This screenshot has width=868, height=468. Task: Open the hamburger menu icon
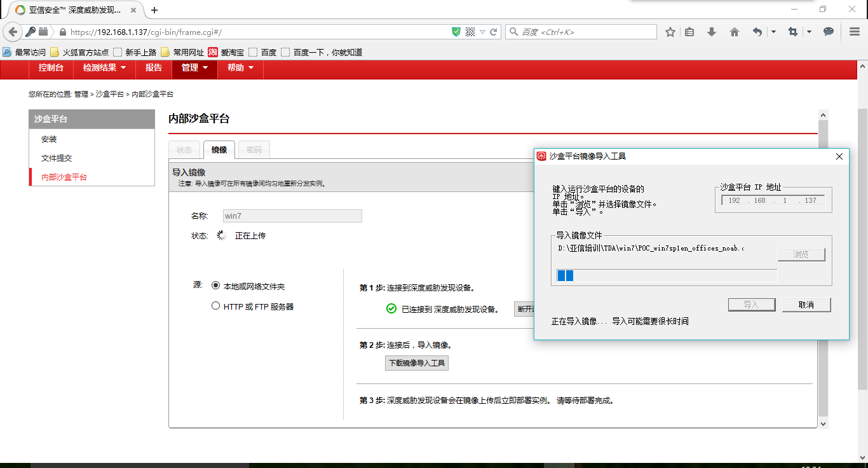click(855, 32)
